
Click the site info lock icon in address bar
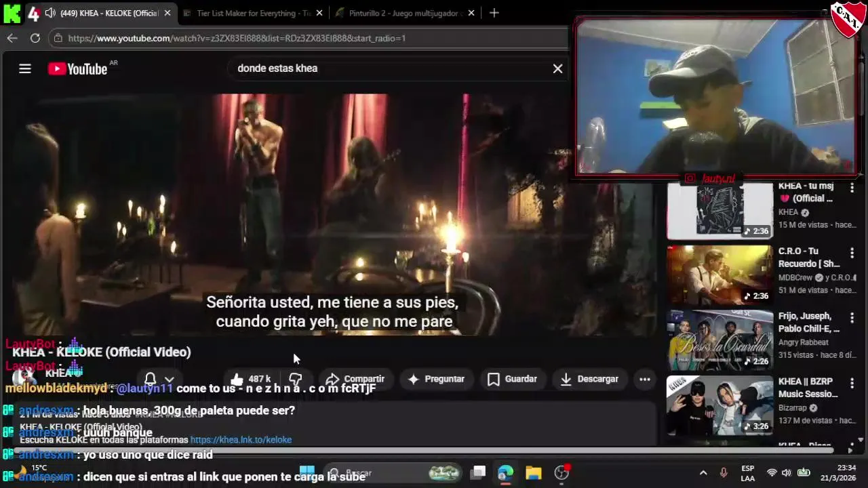[x=58, y=38]
